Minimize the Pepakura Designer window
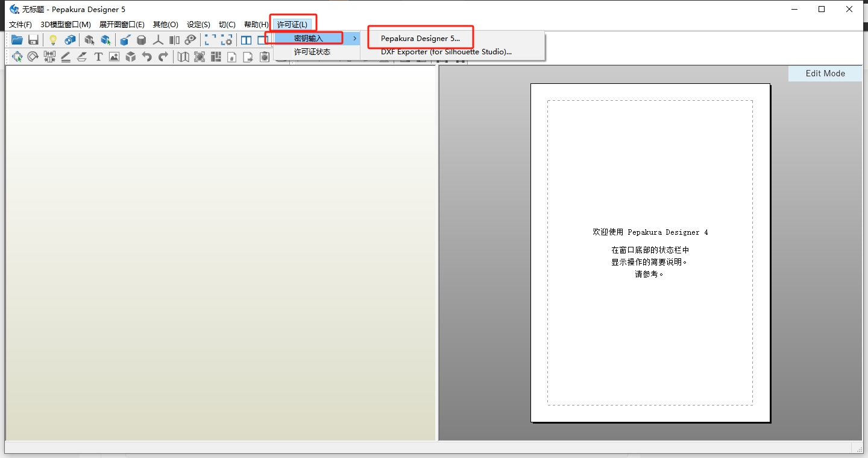This screenshot has height=458, width=868. pyautogui.click(x=794, y=9)
